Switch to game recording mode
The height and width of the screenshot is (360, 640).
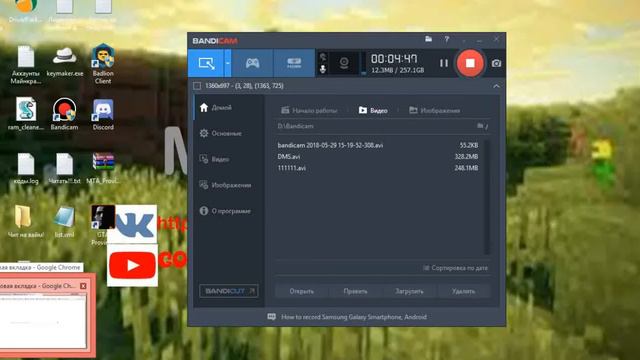[252, 63]
